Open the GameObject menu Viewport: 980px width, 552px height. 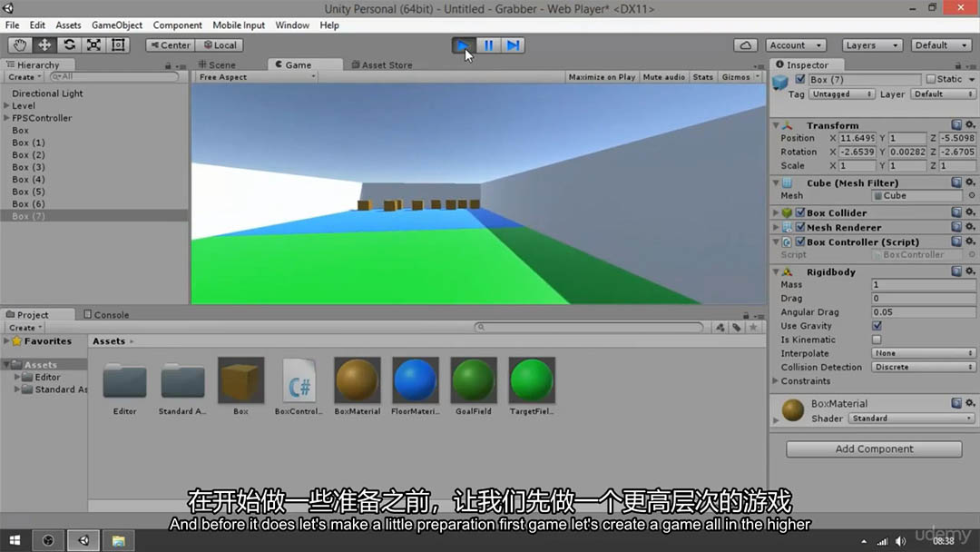[117, 25]
